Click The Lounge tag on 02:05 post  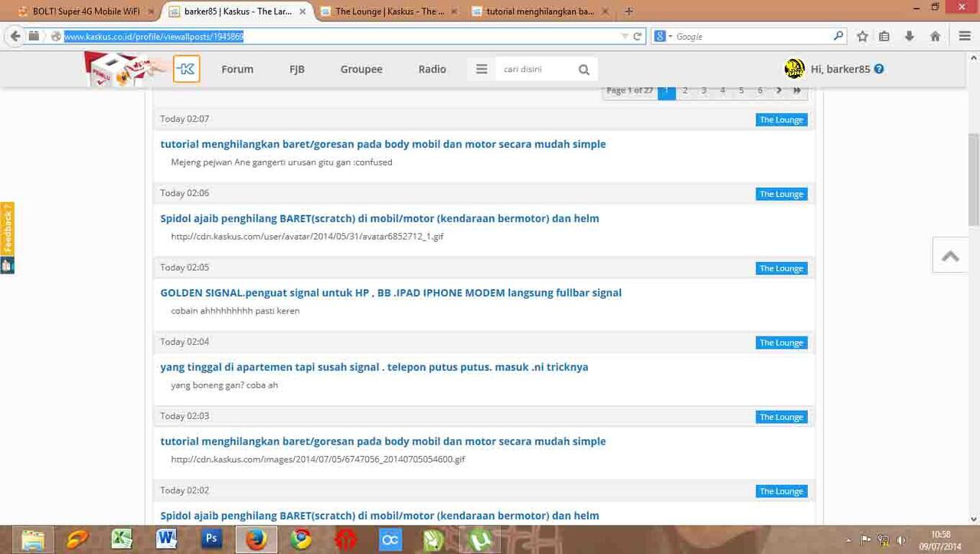click(x=781, y=268)
